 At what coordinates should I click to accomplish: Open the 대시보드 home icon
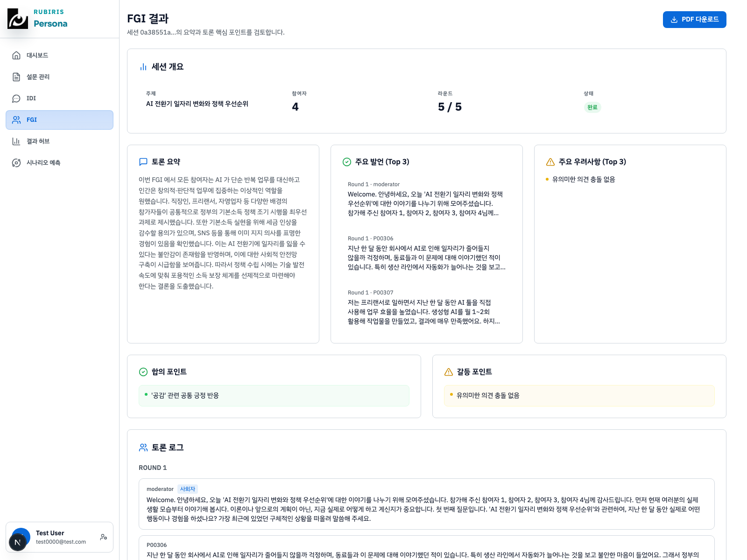[17, 55]
